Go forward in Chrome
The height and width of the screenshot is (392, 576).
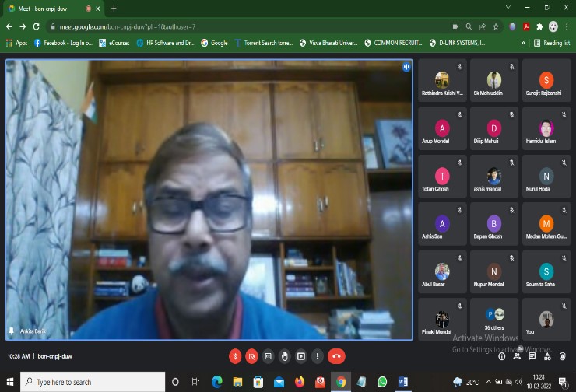(23, 26)
